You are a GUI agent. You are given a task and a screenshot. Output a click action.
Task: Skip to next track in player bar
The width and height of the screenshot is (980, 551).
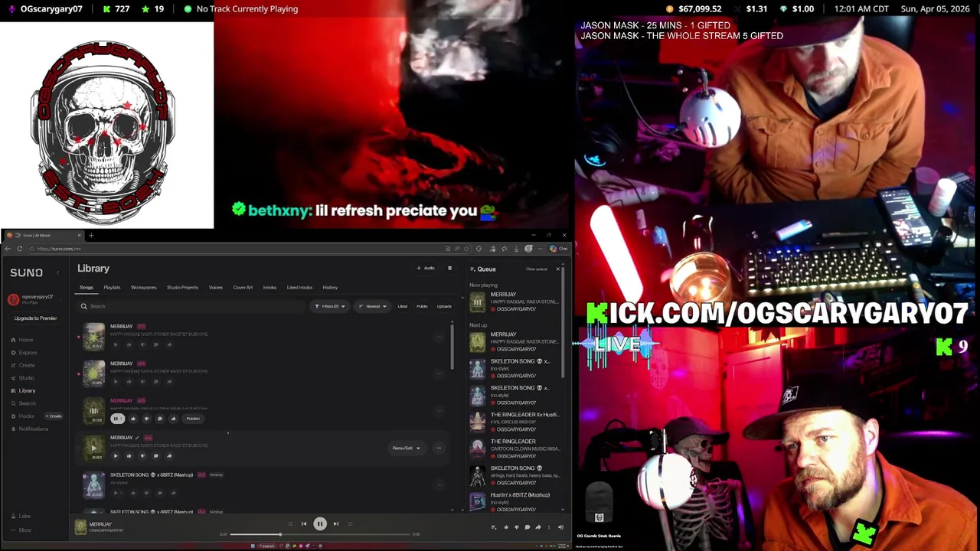point(335,524)
